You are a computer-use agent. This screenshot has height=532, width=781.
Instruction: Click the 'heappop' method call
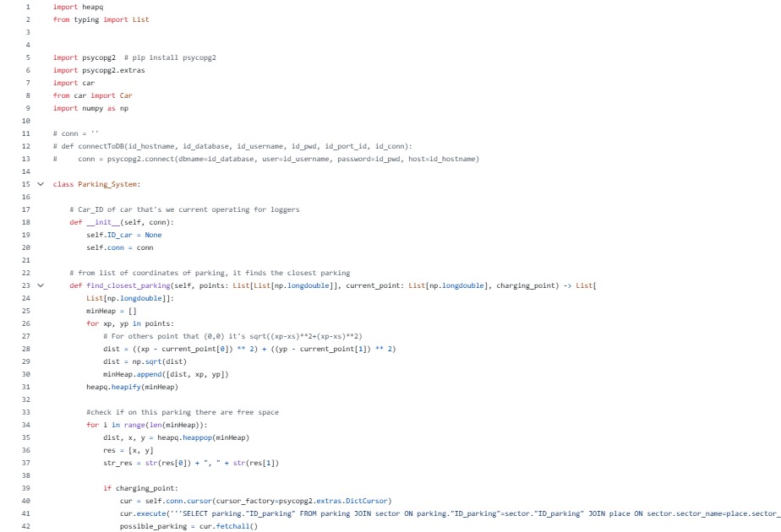coord(197,438)
